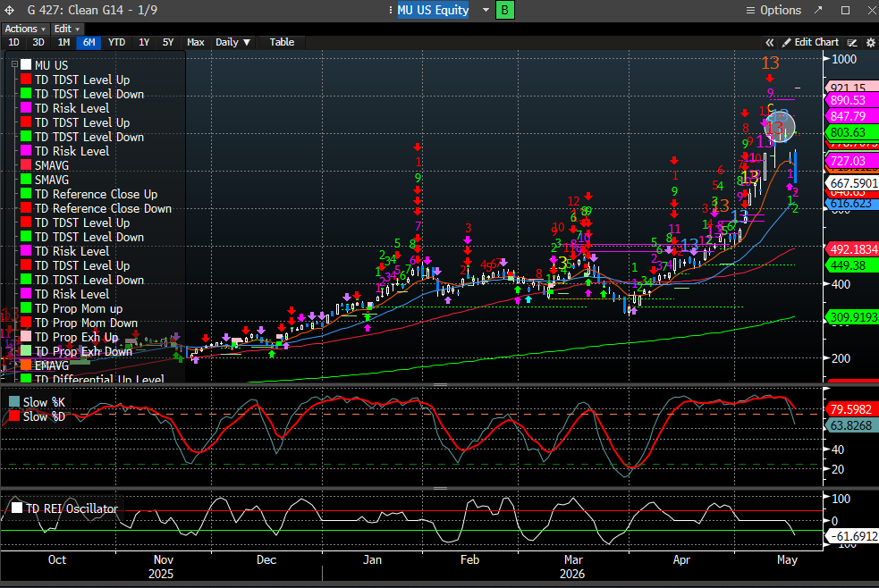This screenshot has height=588, width=879.
Task: Click the Edit Chart pencil button
Action: point(811,43)
